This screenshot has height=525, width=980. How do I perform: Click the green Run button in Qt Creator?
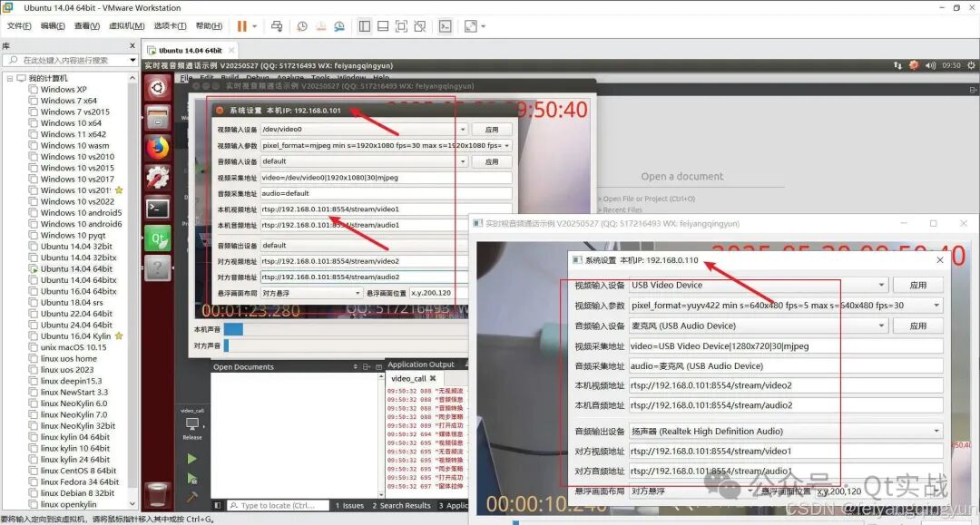(x=192, y=458)
